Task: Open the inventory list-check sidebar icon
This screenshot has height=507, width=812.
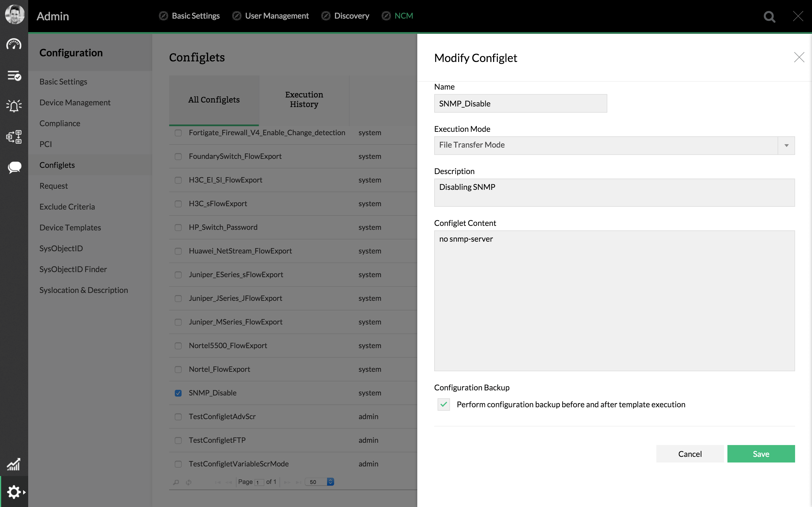Action: 14,76
